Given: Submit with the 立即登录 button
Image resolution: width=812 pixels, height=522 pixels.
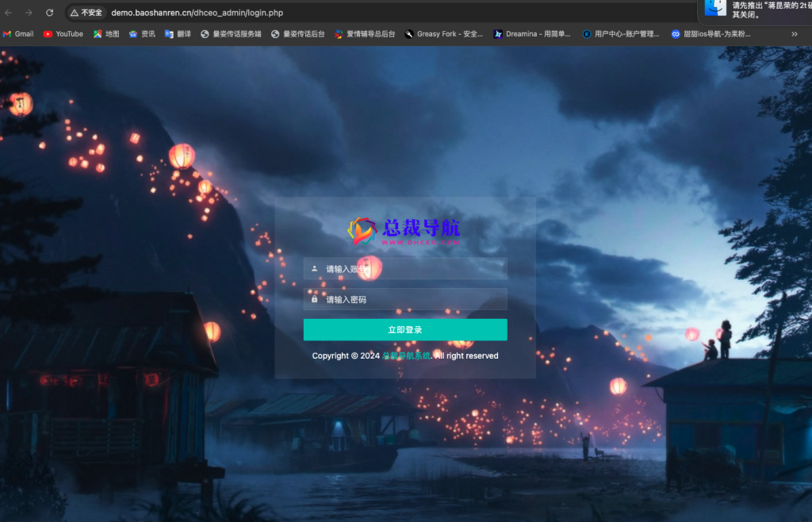Looking at the screenshot, I should 405,330.
